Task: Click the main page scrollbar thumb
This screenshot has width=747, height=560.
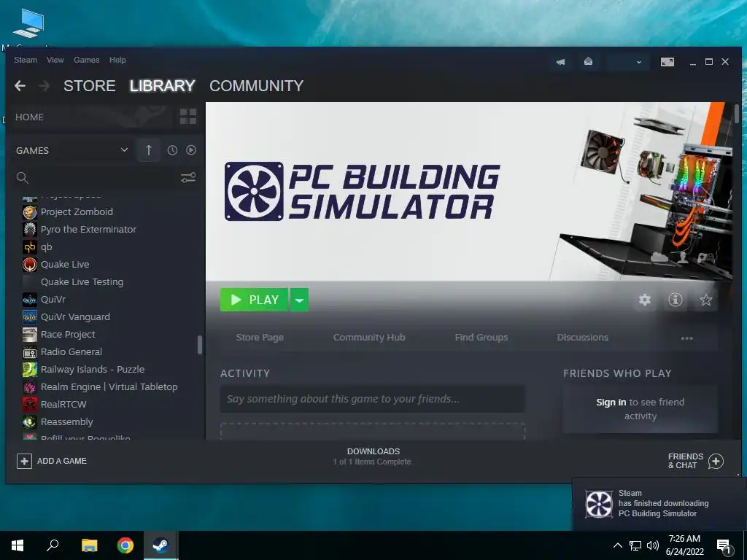Action: (x=737, y=114)
